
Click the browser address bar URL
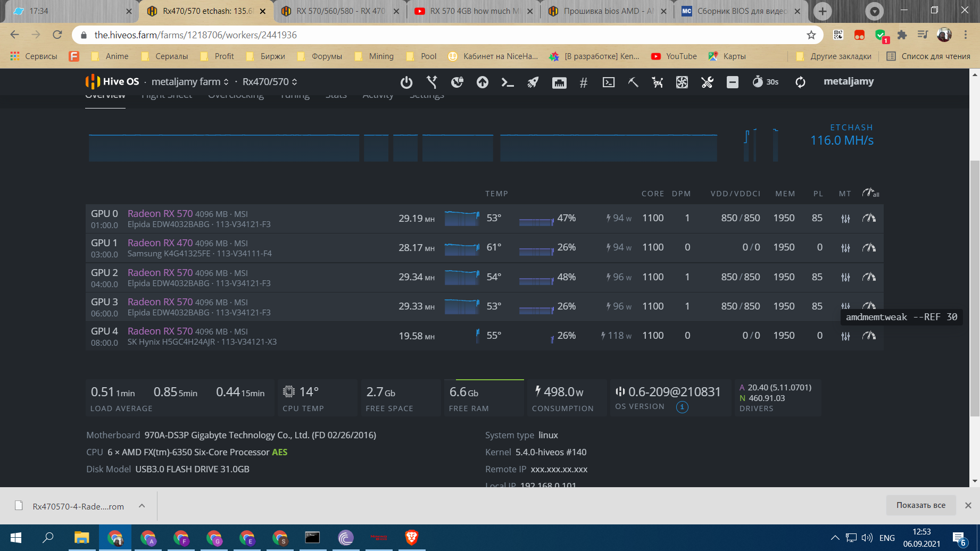(x=196, y=35)
